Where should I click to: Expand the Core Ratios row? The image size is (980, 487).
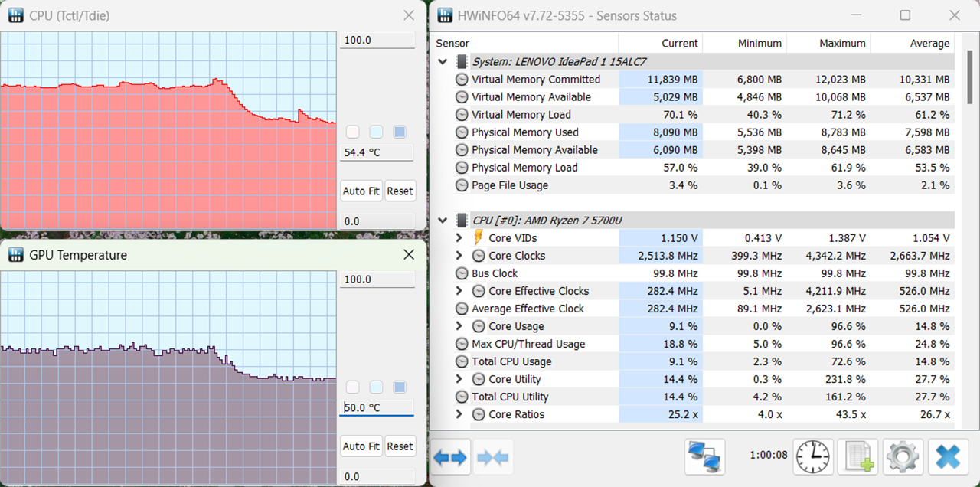click(459, 414)
